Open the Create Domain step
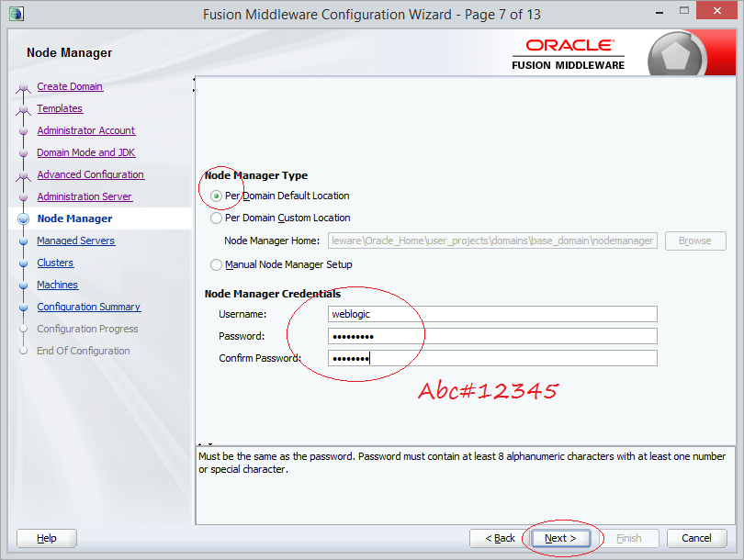 tap(70, 86)
